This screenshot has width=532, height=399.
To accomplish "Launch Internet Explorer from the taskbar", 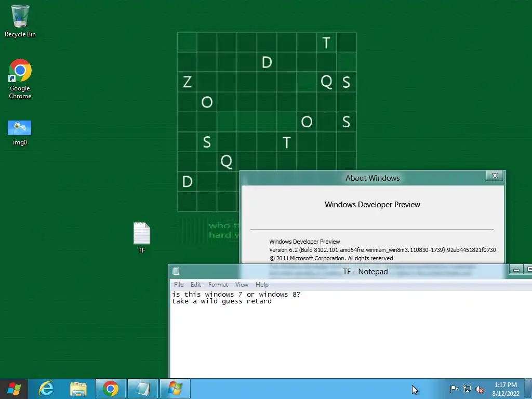I will click(x=46, y=389).
